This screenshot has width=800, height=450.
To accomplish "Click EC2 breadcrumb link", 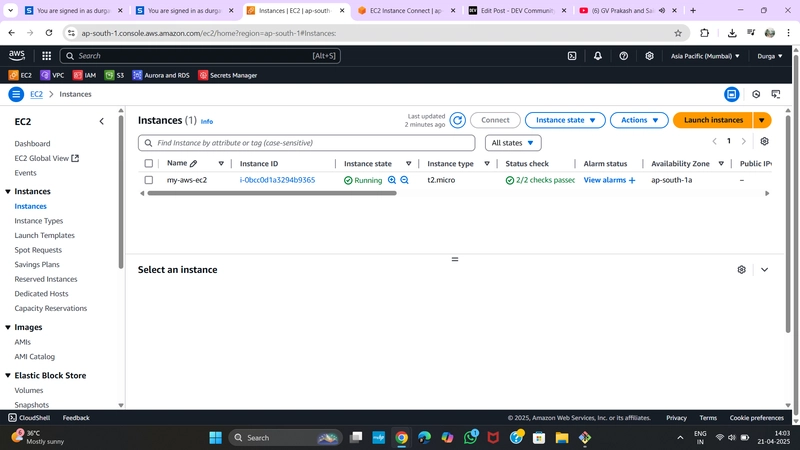I will (x=36, y=94).
